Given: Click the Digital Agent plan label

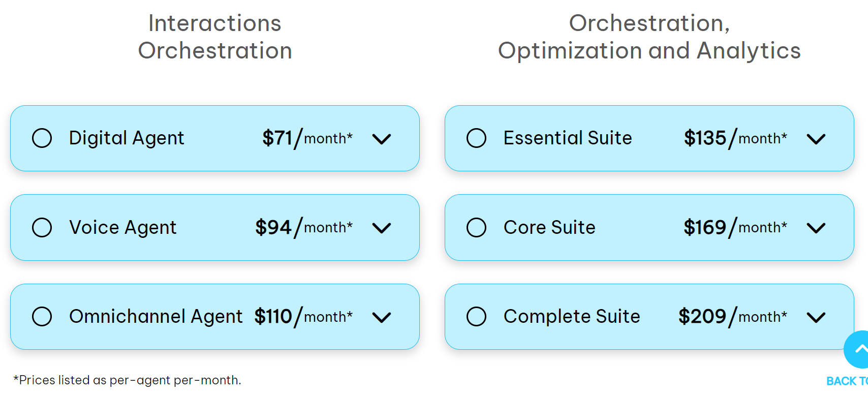Looking at the screenshot, I should click(127, 138).
